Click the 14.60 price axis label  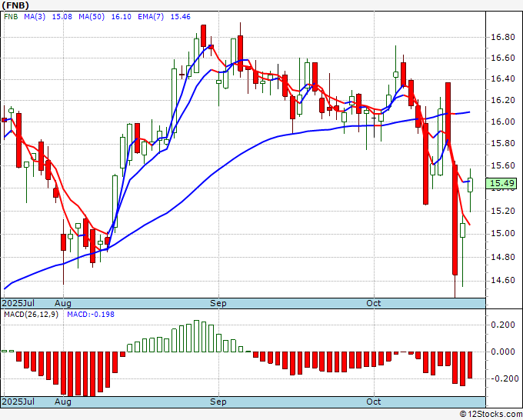tap(503, 280)
